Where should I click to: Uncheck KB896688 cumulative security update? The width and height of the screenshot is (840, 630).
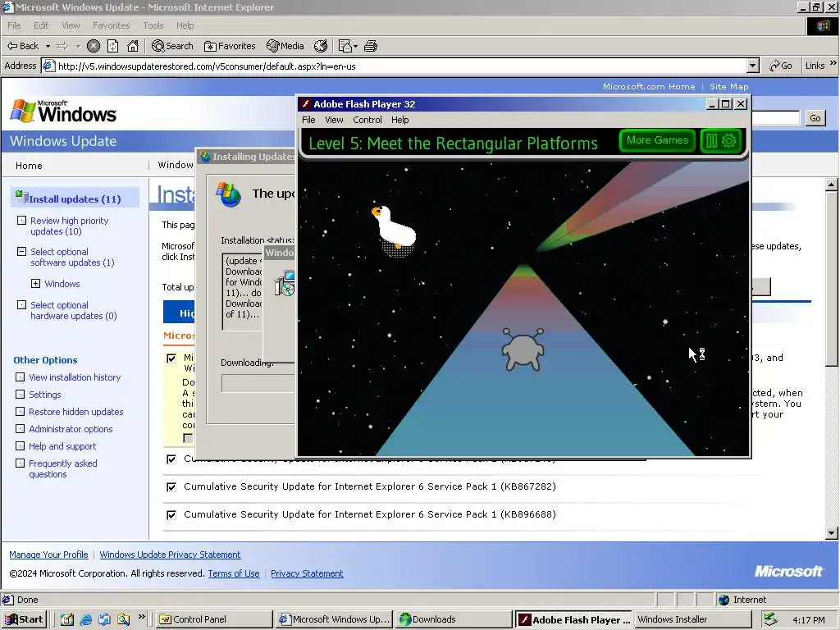point(171,515)
